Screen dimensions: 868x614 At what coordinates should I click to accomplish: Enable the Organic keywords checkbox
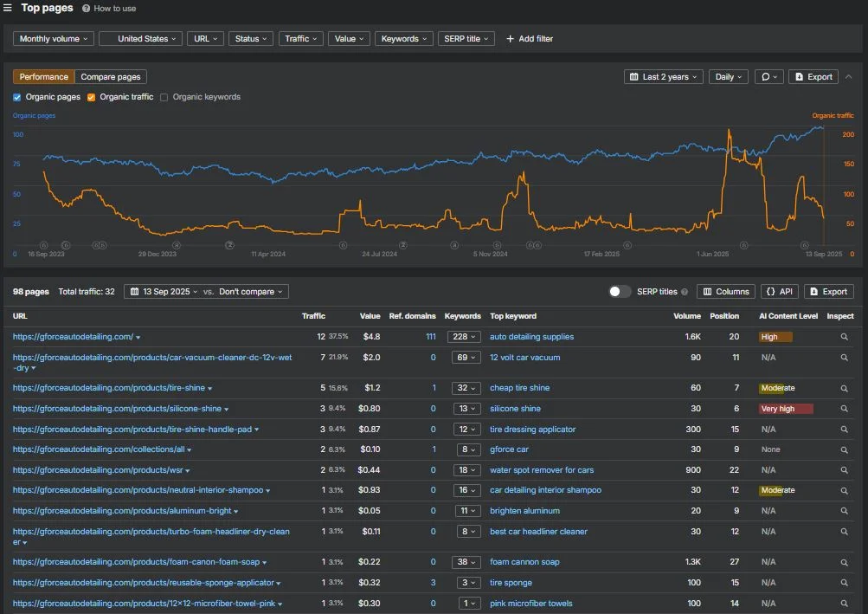pos(164,98)
